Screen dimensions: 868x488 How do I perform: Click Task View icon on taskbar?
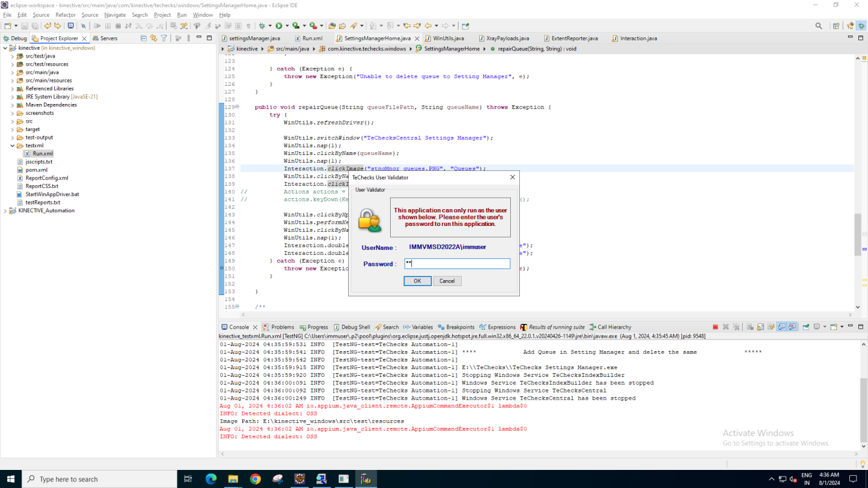pos(188,479)
